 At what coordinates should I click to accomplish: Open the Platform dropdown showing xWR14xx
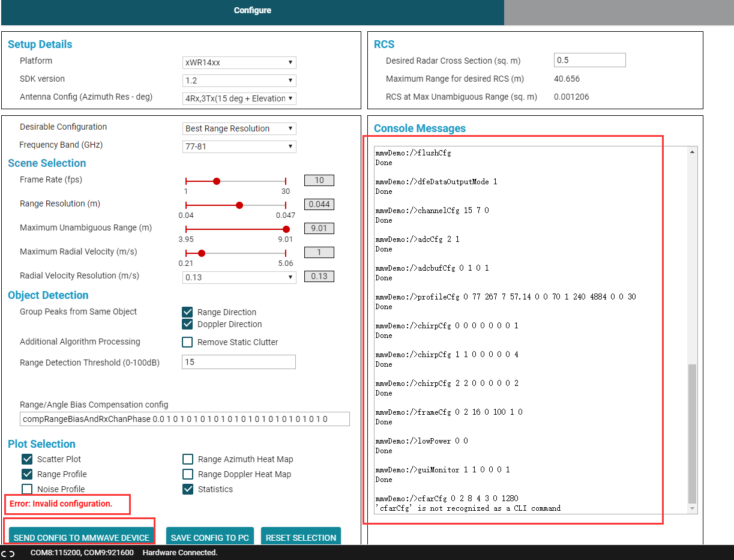pos(239,62)
